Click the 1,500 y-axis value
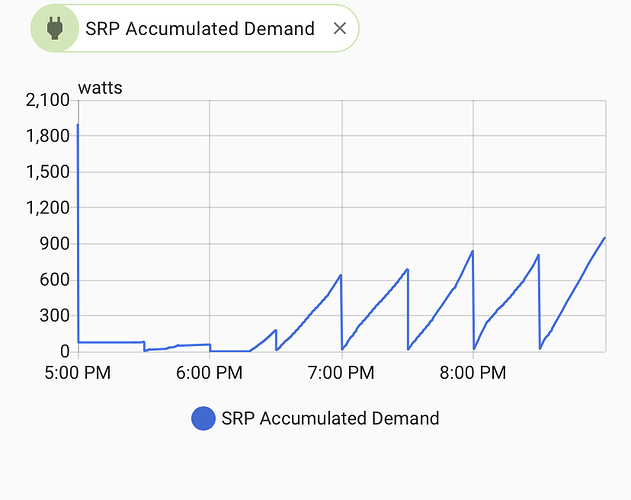Screen dimensions: 631x500 tap(48, 172)
